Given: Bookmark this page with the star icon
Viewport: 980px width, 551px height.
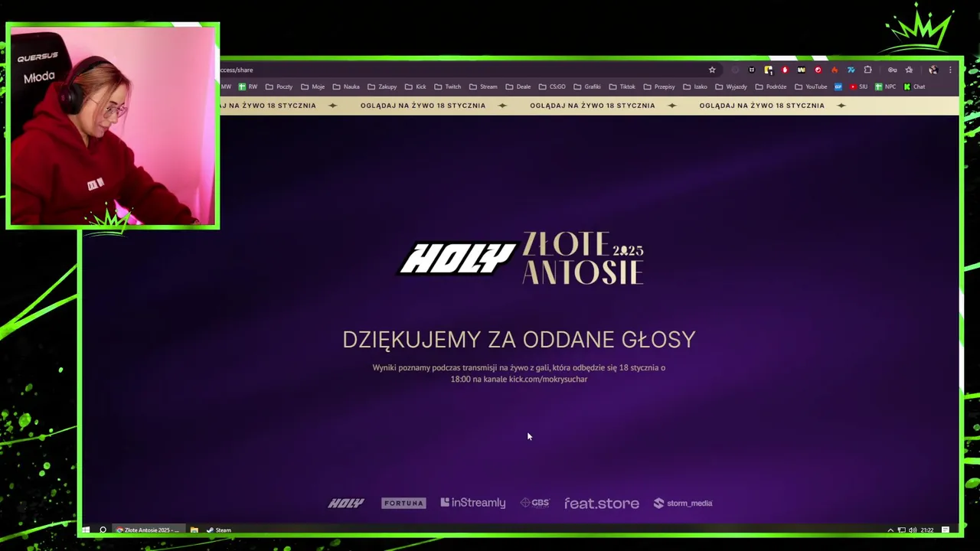Looking at the screenshot, I should 712,70.
